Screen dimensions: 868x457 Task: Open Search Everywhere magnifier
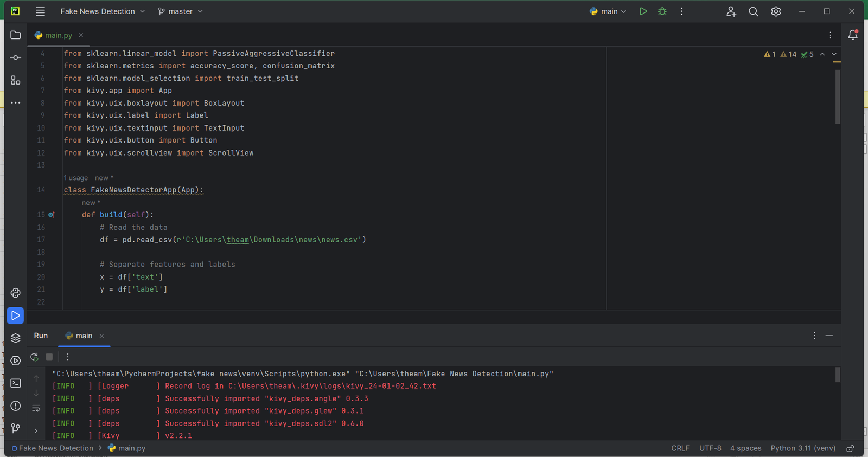coord(754,11)
